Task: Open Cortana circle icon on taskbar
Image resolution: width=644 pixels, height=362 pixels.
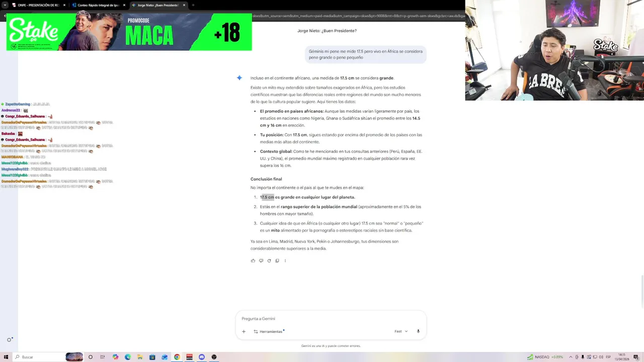Action: 91,357
